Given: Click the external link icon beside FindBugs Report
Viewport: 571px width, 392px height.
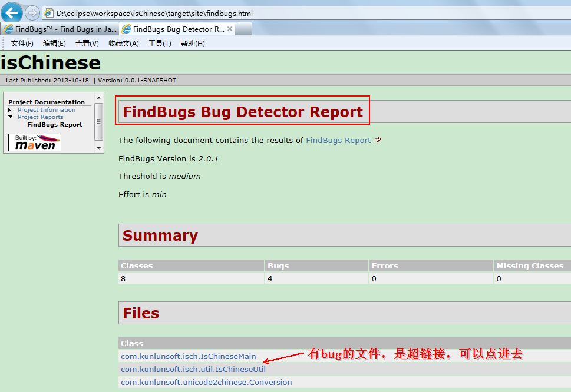Looking at the screenshot, I should click(378, 139).
